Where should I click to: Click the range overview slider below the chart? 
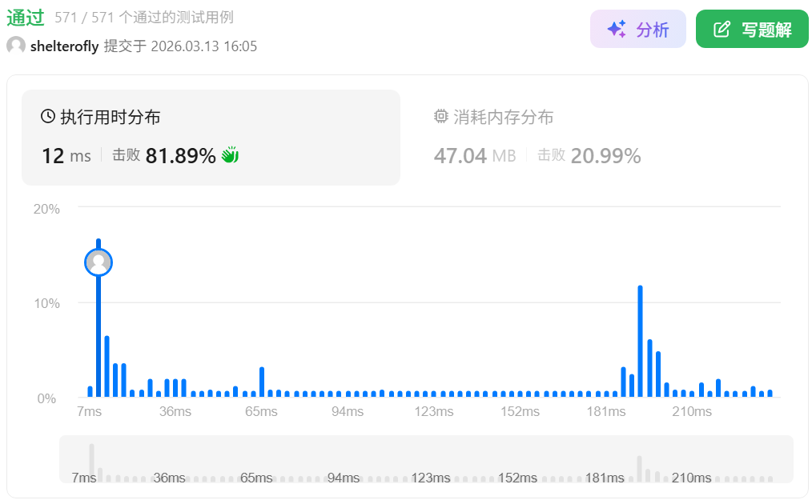click(x=426, y=459)
